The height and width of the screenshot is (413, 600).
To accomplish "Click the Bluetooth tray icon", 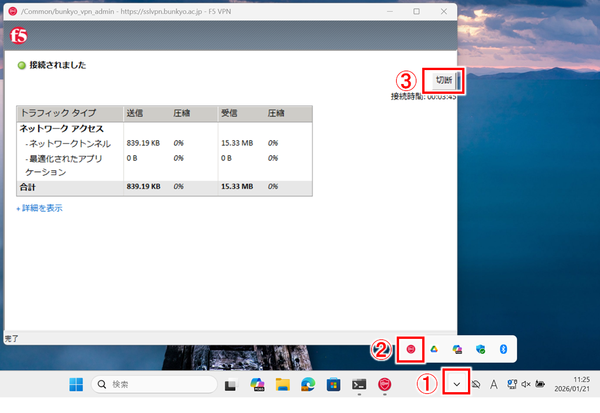I will (504, 348).
